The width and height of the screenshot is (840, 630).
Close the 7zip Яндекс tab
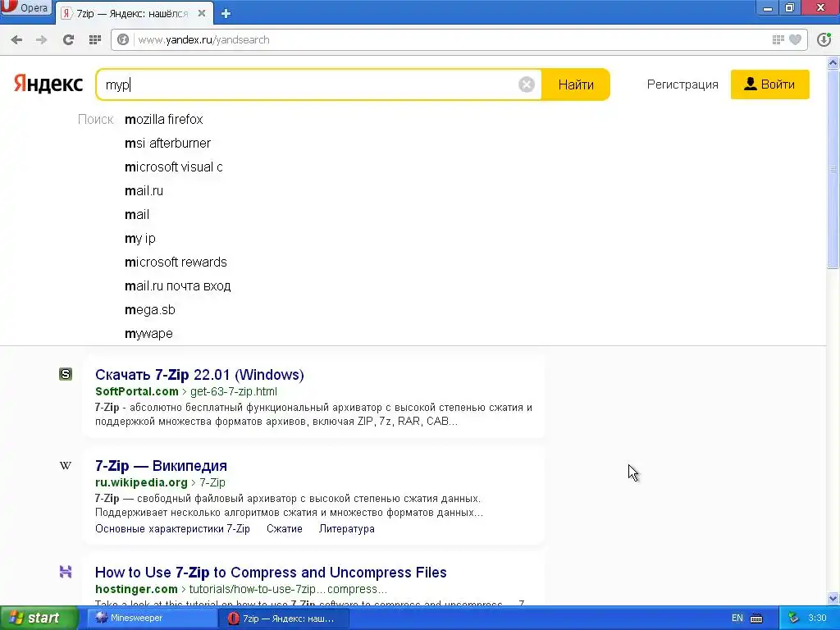202,13
